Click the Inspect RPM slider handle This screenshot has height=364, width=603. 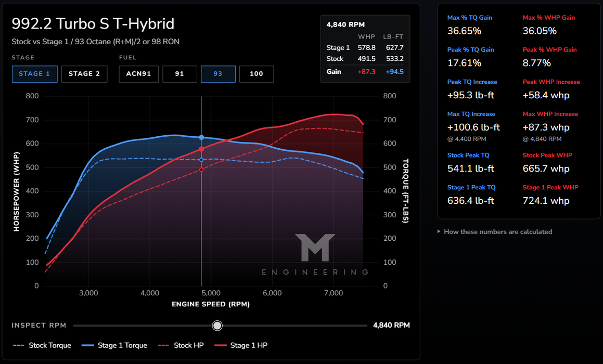217,326
